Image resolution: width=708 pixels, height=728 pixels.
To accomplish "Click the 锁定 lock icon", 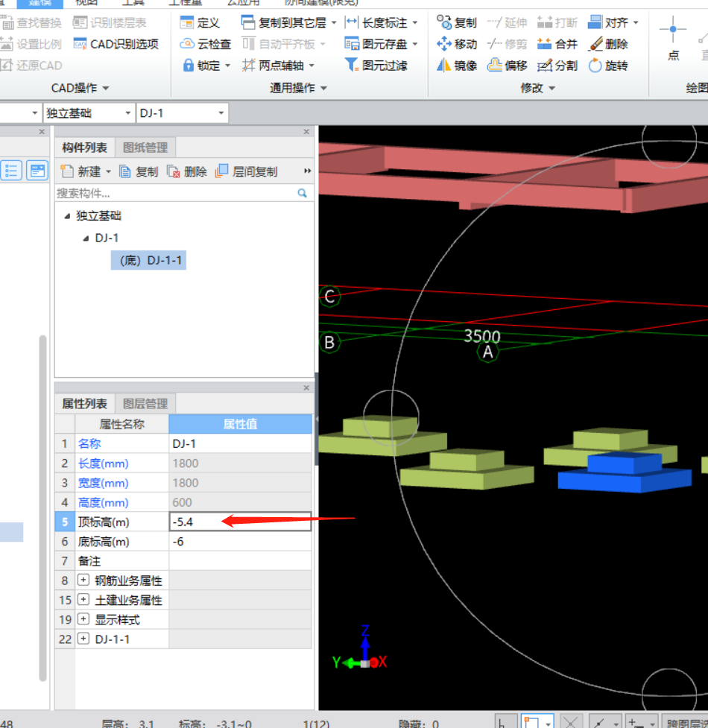I will 188,66.
